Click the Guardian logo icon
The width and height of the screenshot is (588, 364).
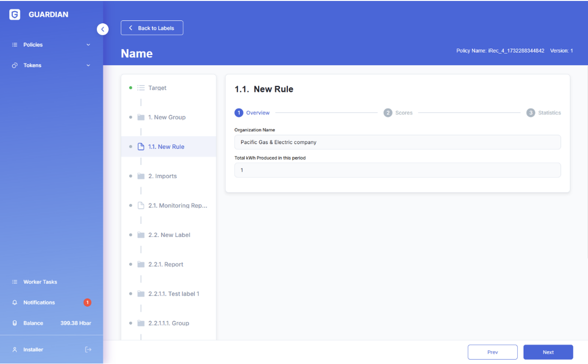point(14,14)
